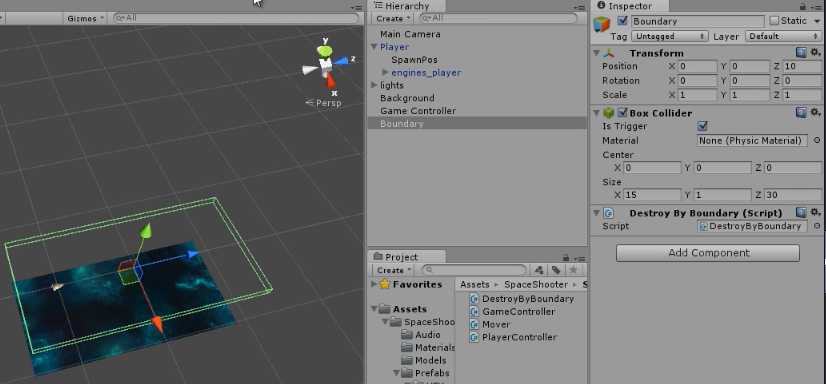
Task: Click the blue Z arrow of move gizmo
Action: tap(193, 254)
